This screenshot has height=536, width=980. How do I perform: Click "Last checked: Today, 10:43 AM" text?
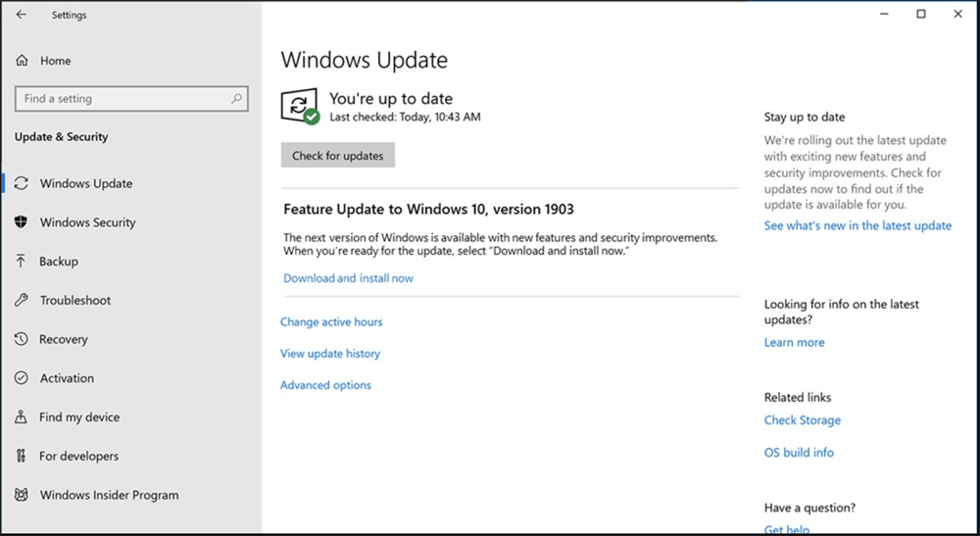(405, 117)
